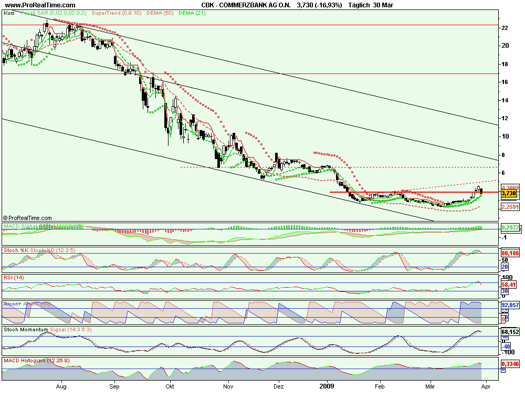Click the -100 momentum axis label

[x=507, y=352]
